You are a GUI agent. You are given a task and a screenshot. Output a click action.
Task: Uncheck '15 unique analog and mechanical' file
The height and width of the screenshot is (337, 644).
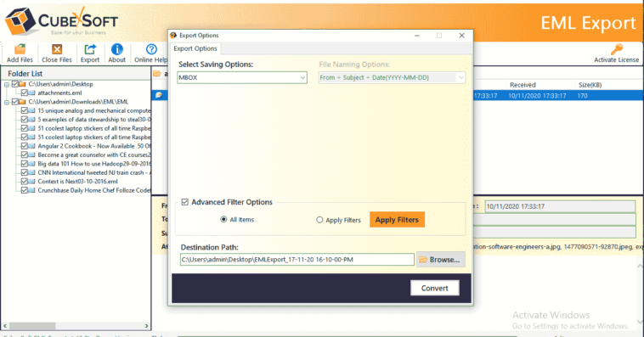(25, 110)
